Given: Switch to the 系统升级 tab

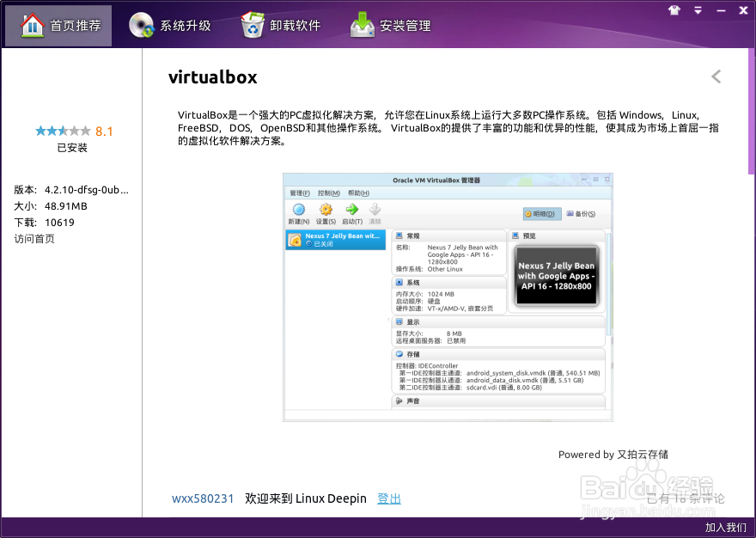Looking at the screenshot, I should [170, 26].
